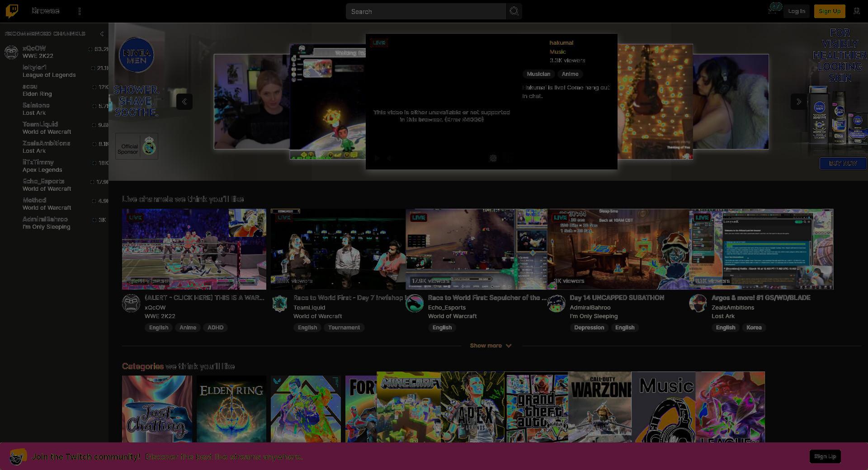The height and width of the screenshot is (470, 868).
Task: Open Minecraft category card
Action: tap(409, 407)
